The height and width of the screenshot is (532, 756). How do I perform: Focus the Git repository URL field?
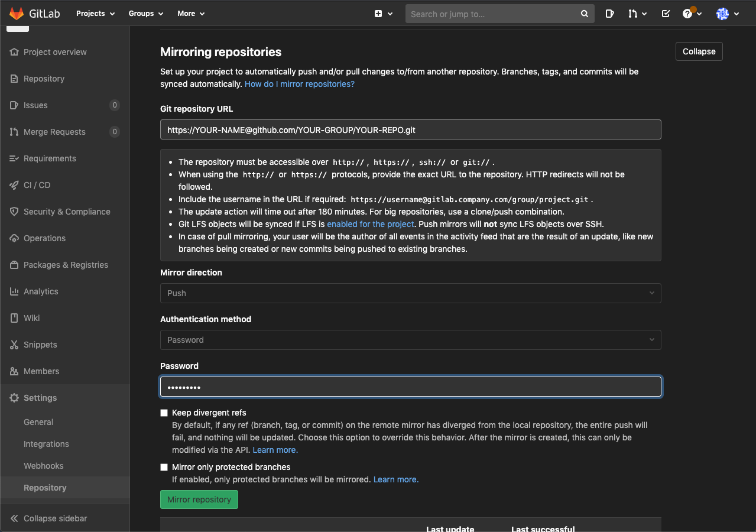410,129
